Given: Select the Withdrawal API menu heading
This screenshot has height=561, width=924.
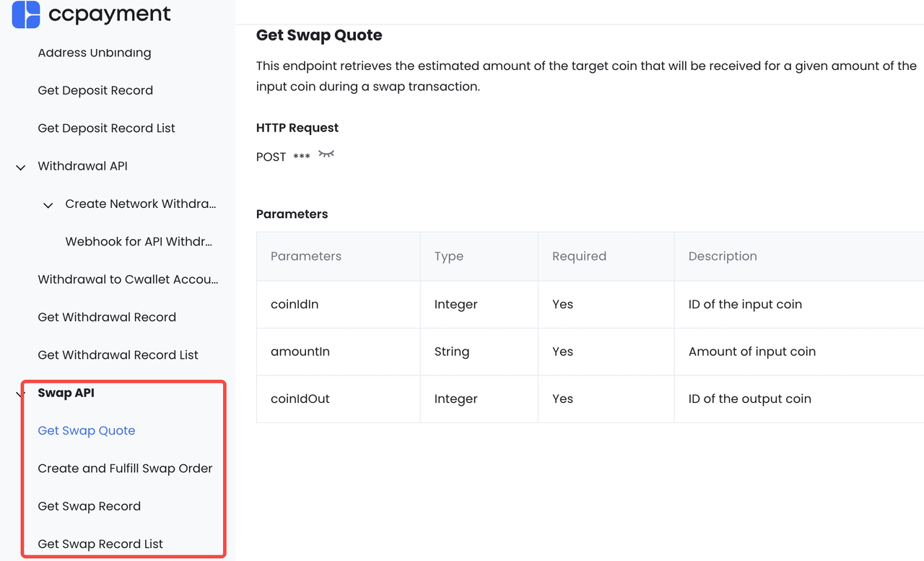Looking at the screenshot, I should coord(82,166).
